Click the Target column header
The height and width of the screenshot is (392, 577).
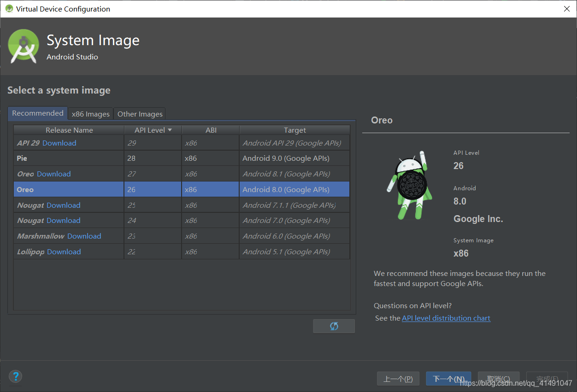click(295, 130)
